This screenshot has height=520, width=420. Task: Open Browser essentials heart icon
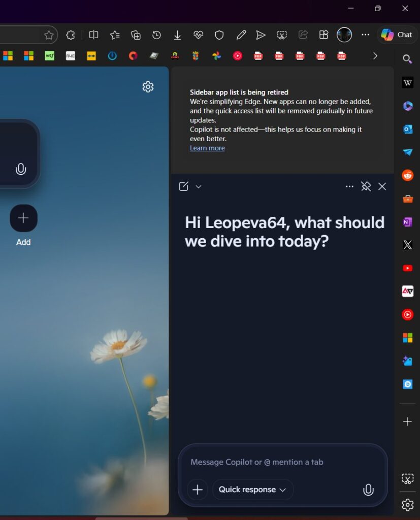pyautogui.click(x=198, y=35)
